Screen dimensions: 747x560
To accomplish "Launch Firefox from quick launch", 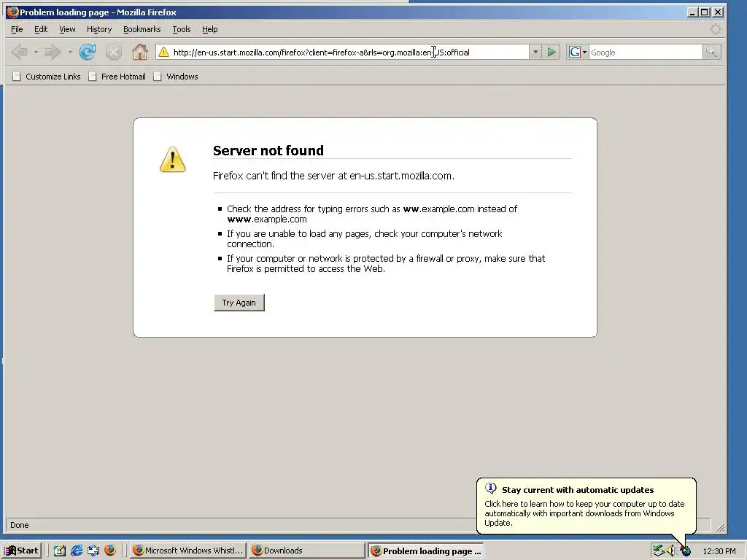I will [x=110, y=551].
